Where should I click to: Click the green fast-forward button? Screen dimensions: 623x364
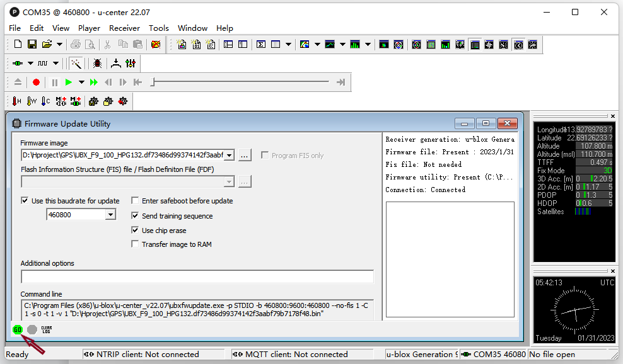94,82
